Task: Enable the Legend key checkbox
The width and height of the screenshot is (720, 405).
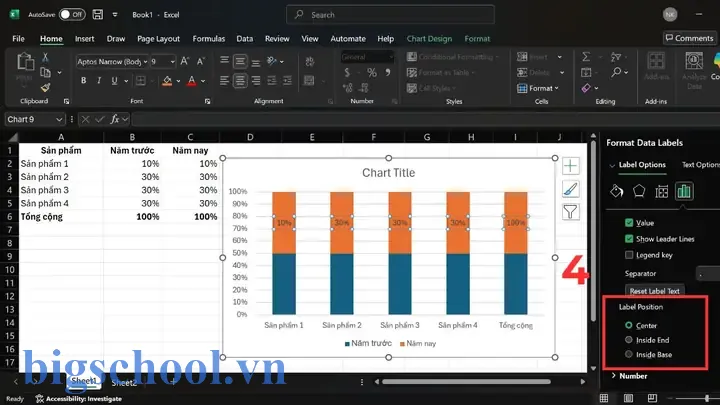Action: 629,255
